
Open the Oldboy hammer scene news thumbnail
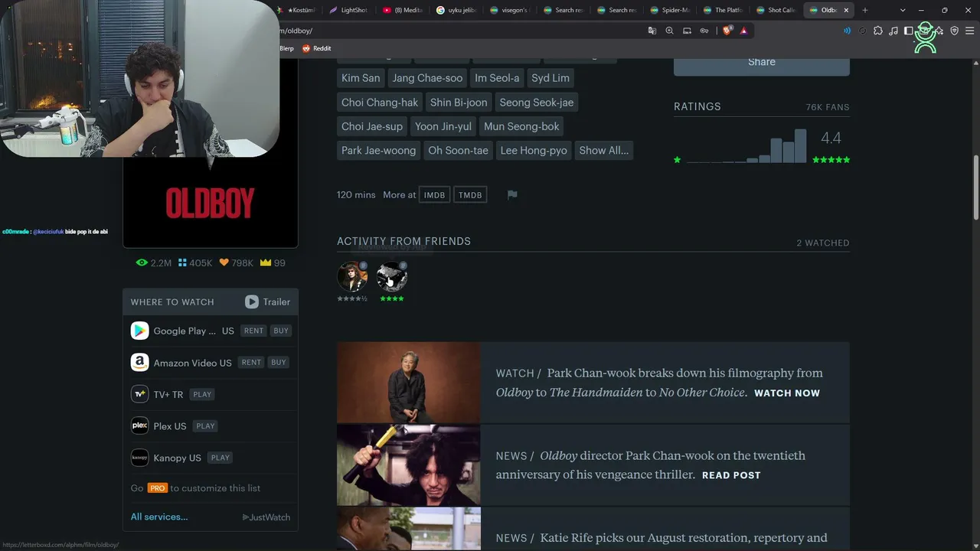click(409, 465)
